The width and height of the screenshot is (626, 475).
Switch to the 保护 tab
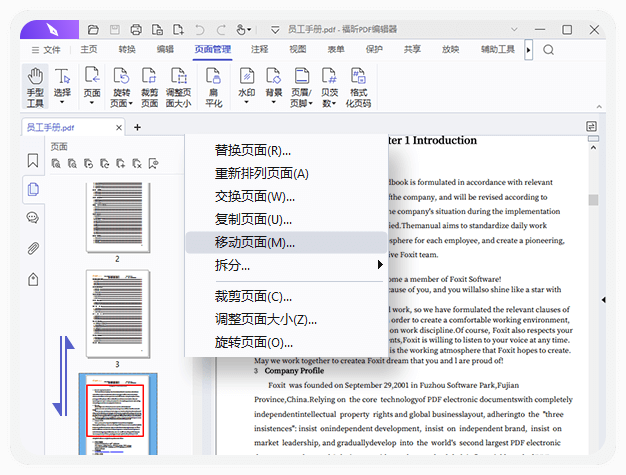[x=374, y=49]
